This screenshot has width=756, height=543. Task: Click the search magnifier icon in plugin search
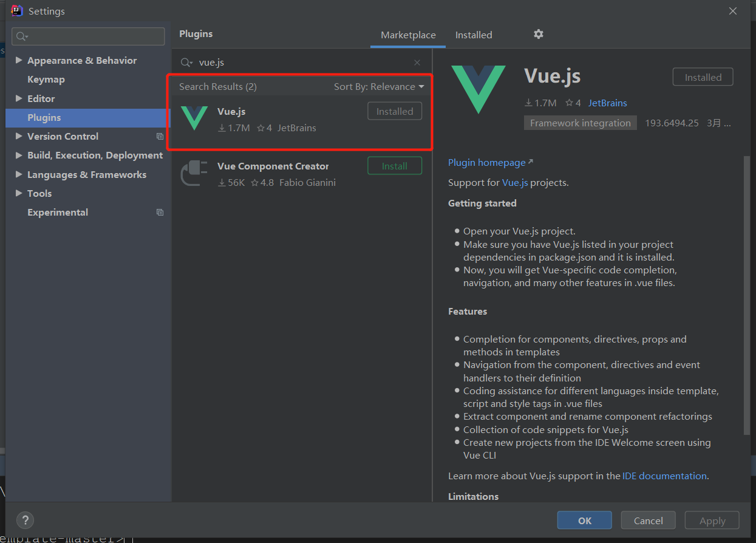pyautogui.click(x=186, y=63)
